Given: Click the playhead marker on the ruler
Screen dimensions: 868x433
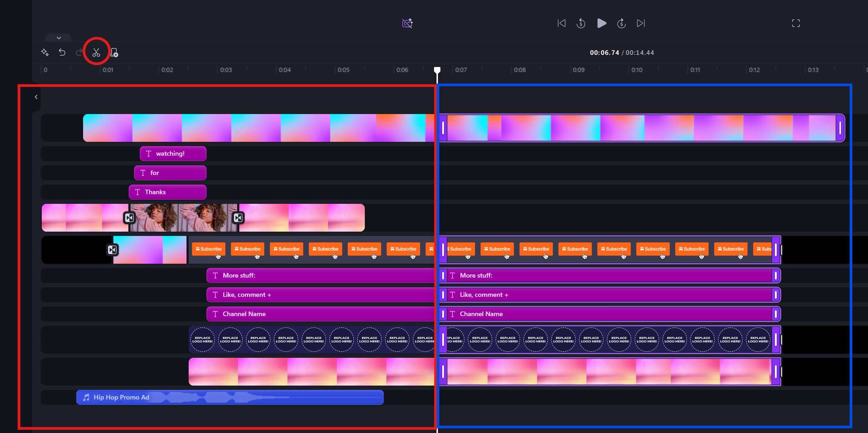Looking at the screenshot, I should (437, 70).
